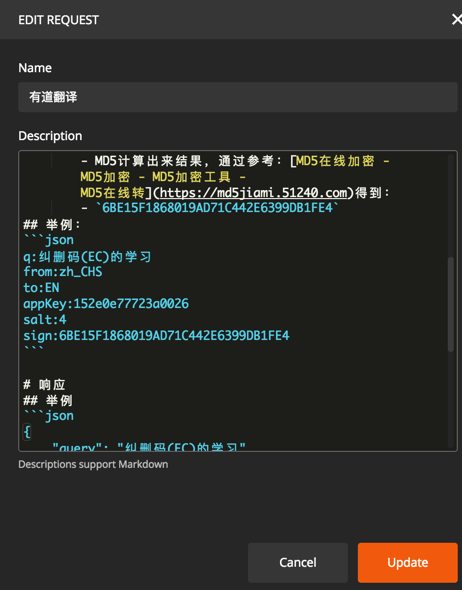
Task: Click the Description label
Action: point(50,136)
